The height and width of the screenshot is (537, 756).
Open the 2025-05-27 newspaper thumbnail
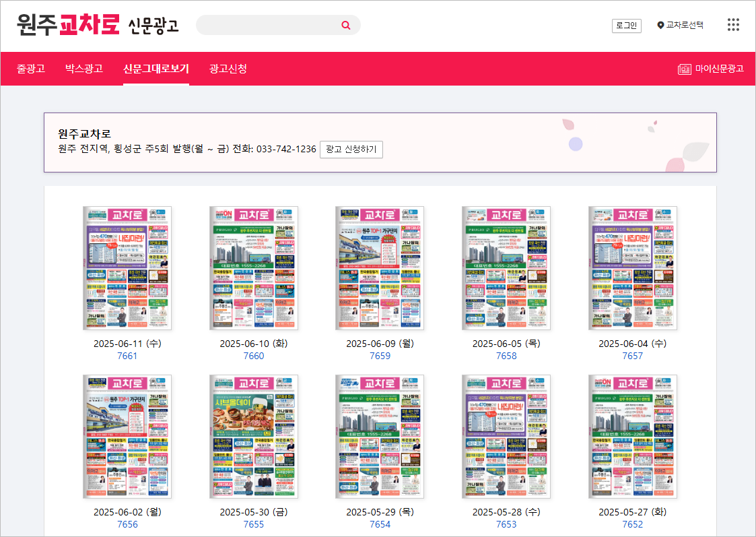pyautogui.click(x=633, y=436)
